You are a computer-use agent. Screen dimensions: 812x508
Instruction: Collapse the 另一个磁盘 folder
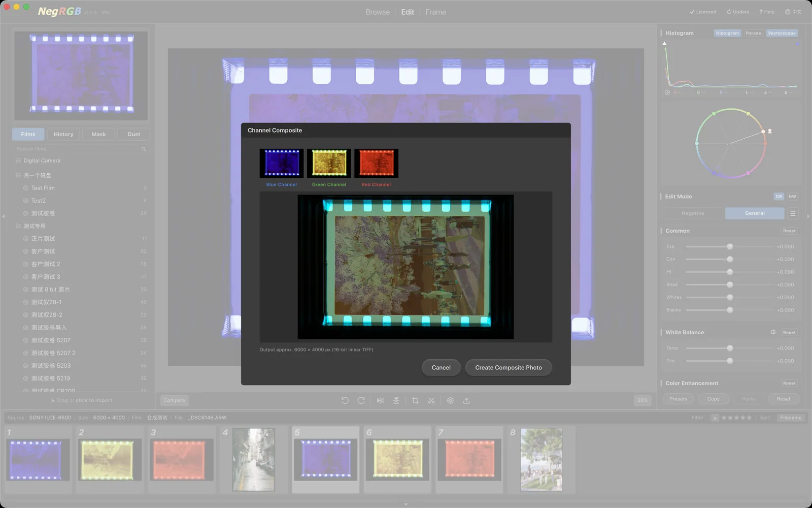(18, 175)
